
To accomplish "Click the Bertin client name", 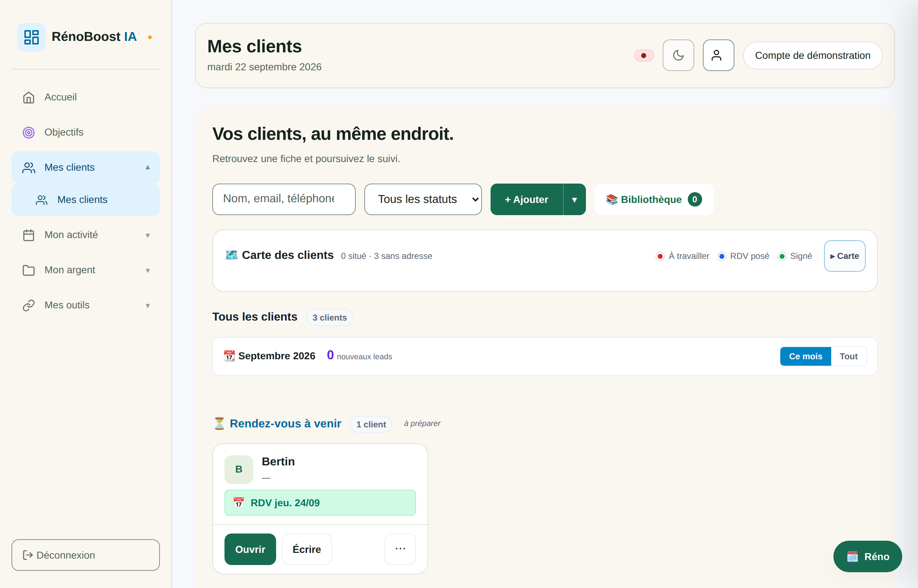I will tap(278, 462).
